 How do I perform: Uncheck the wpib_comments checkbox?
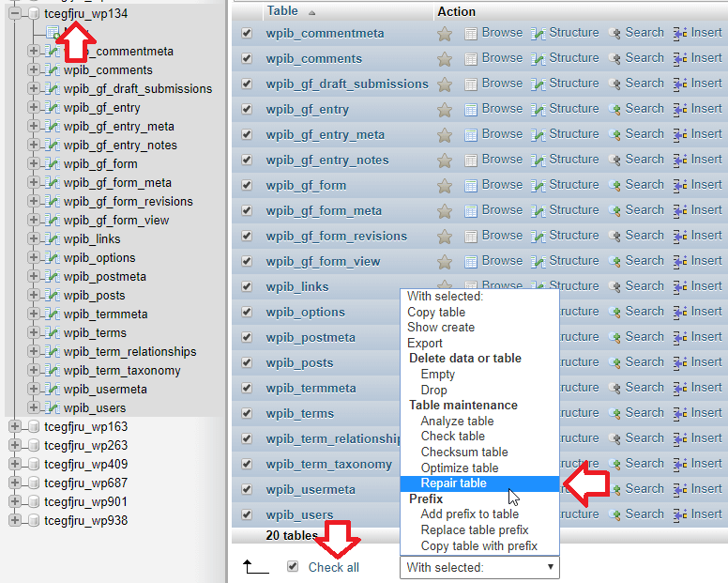247,58
